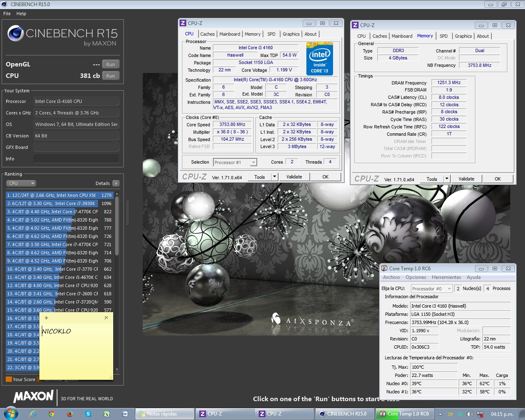Image resolution: width=525 pixels, height=420 pixels.
Task: Click the Info input field
Action: pos(76,159)
